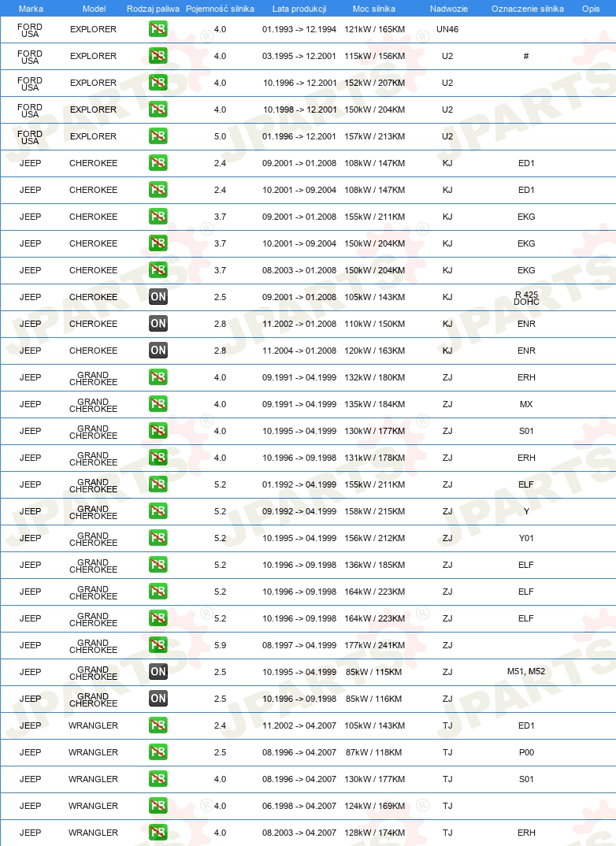
Task: Select production dates 03.1995 -> 12.2001
Action: (x=299, y=56)
